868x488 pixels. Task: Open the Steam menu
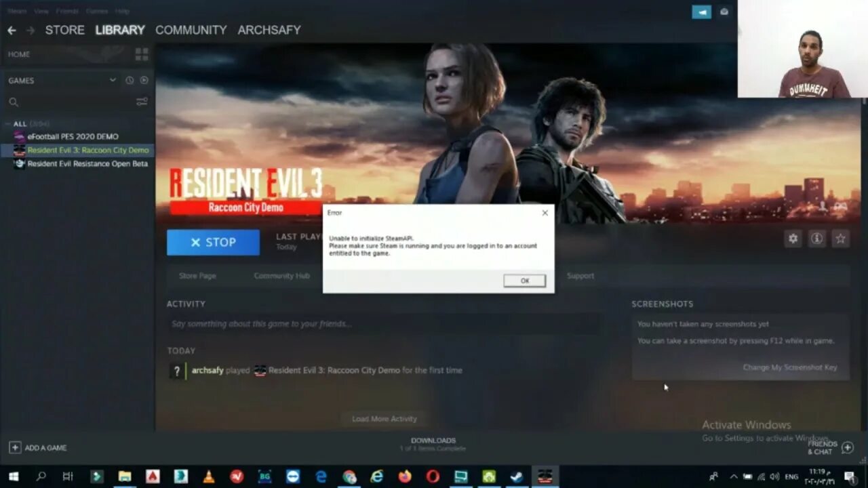17,12
